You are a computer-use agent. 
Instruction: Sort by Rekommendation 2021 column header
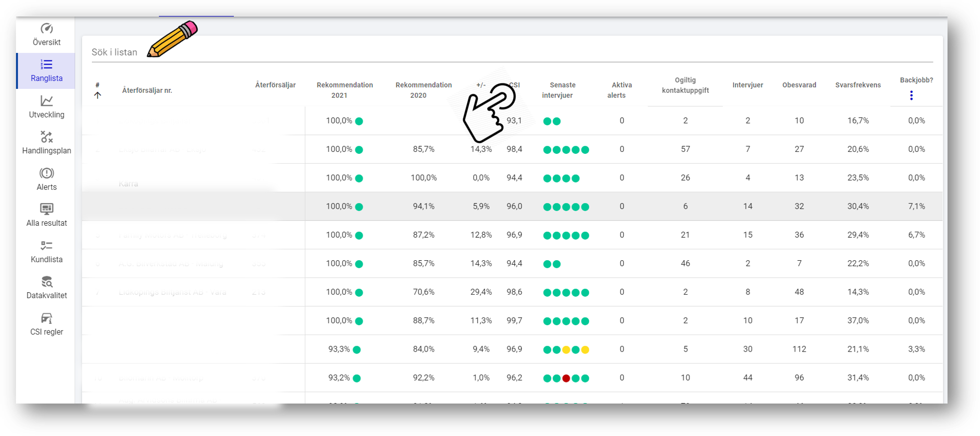[x=345, y=90]
